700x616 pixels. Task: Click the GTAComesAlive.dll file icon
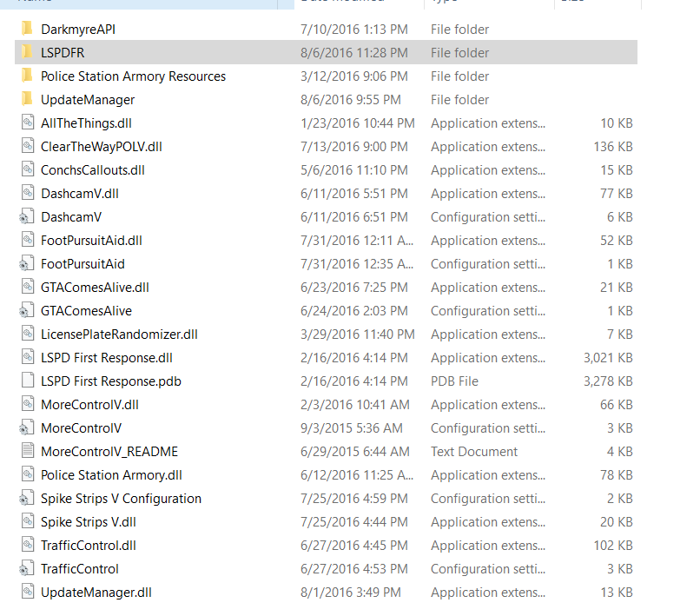(x=28, y=287)
